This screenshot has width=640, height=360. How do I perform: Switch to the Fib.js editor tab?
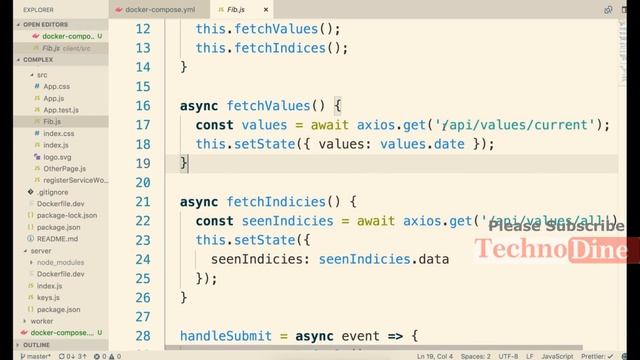click(236, 9)
